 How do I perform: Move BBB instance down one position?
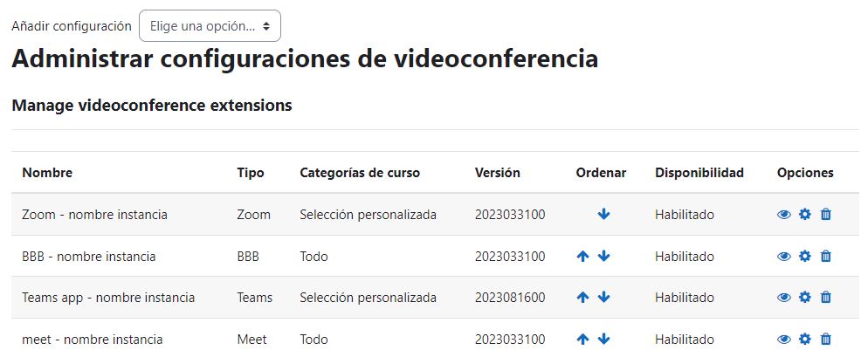tap(603, 257)
